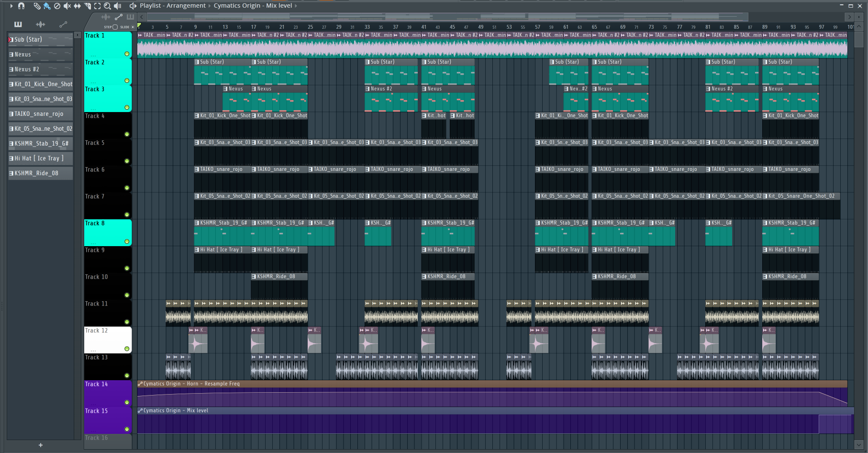868x453 pixels.
Task: Mute Track 14 using its green dot
Action: tap(127, 402)
